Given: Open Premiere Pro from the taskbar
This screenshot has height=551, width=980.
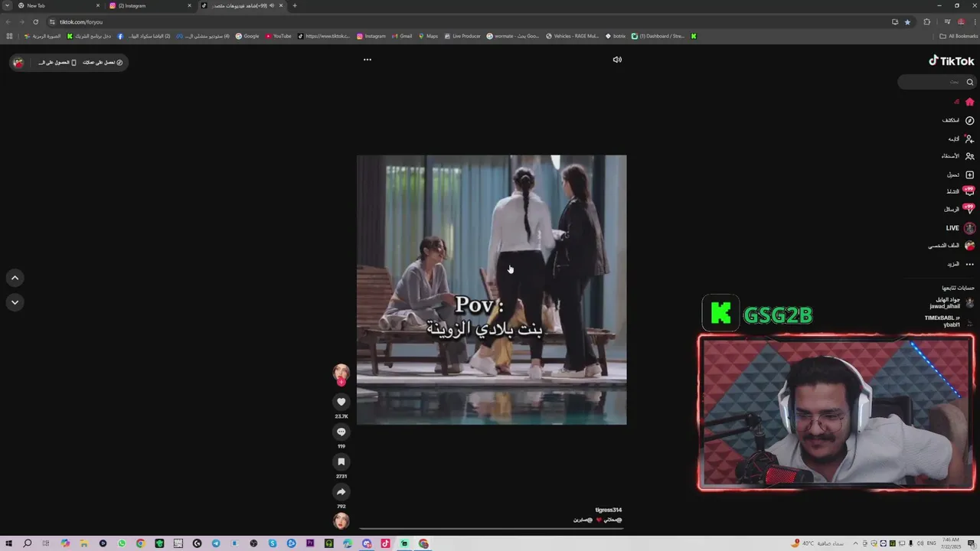Looking at the screenshot, I should pos(310,543).
